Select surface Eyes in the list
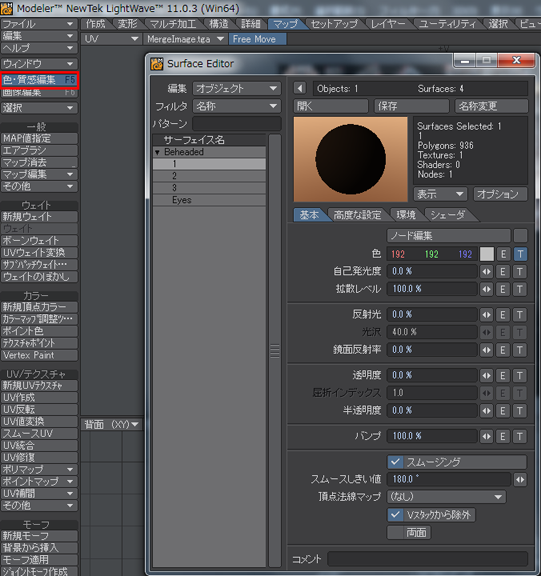Image resolution: width=541 pixels, height=576 pixels. point(209,200)
